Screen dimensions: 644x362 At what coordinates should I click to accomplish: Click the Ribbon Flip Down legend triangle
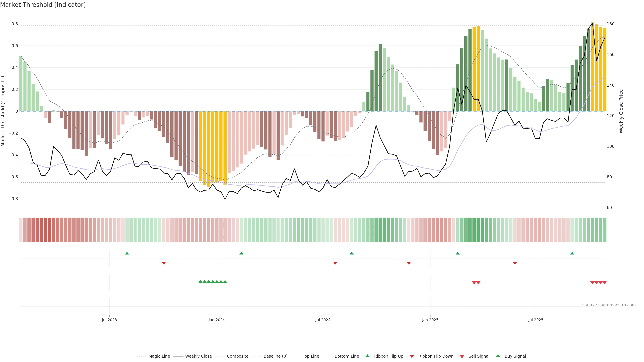pos(412,356)
